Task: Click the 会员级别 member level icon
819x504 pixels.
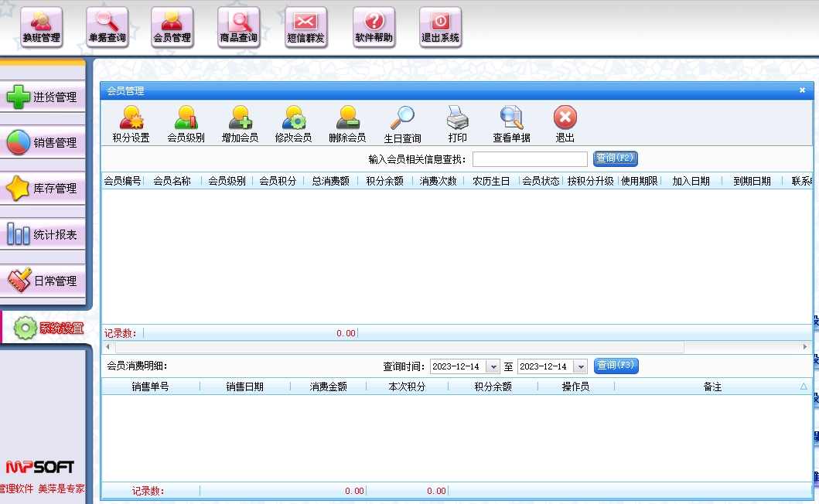Action: pos(186,124)
